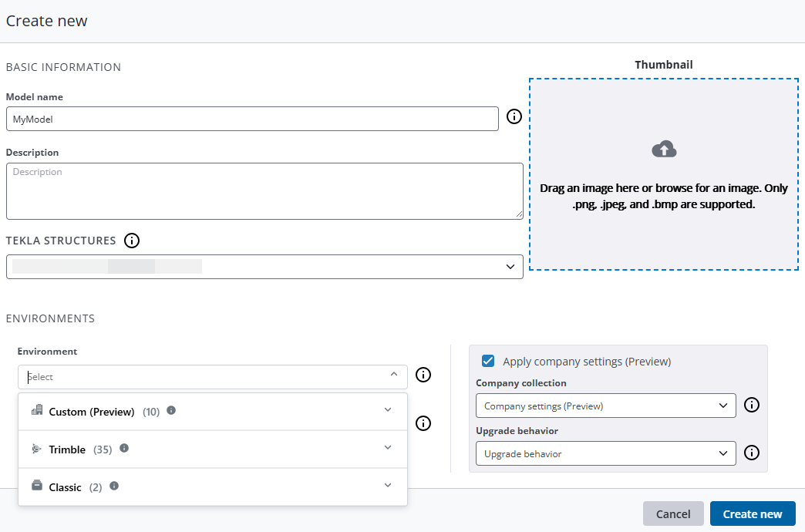Image resolution: width=805 pixels, height=532 pixels.
Task: Open the Upgrade behavior dropdown
Action: [x=605, y=454]
